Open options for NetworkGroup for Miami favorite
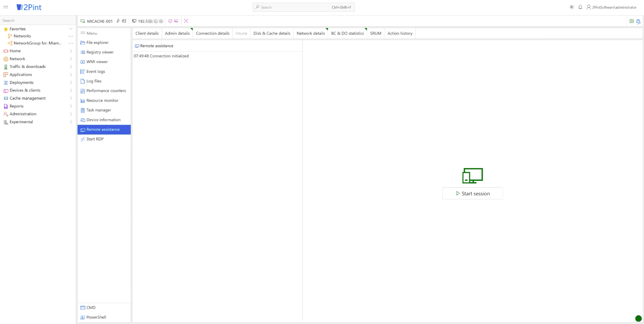644x324 pixels. coord(71,44)
